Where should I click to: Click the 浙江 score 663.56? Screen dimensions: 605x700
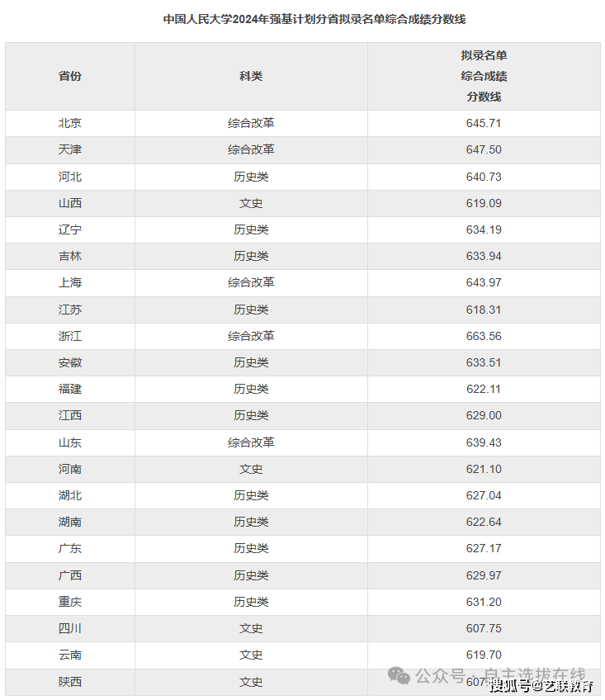(484, 336)
